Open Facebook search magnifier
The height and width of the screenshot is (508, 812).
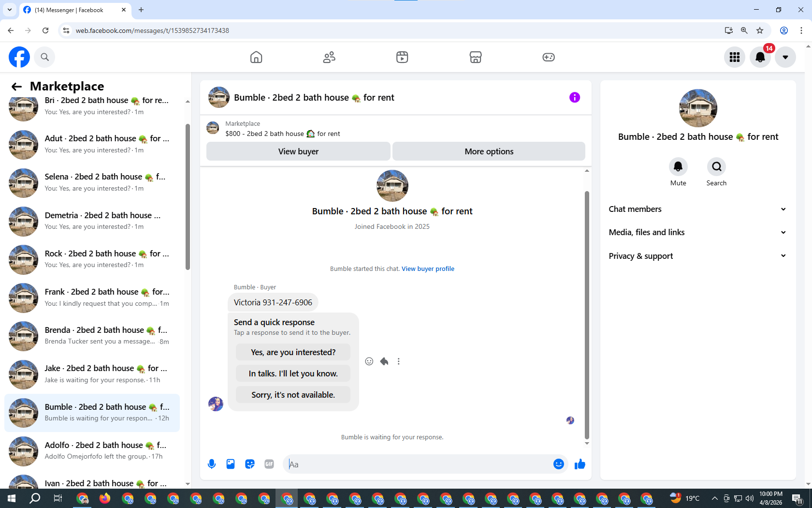[44, 57]
